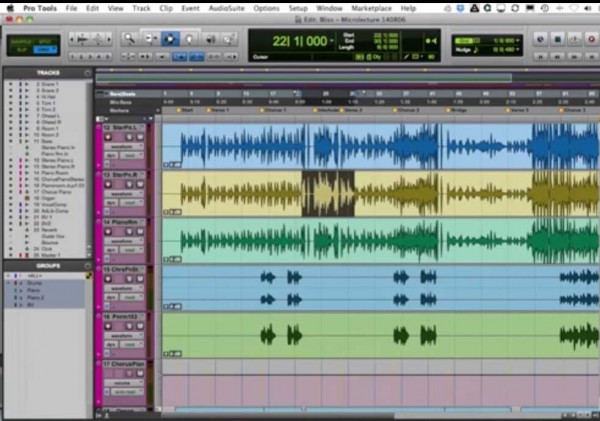Open the Marketplace menu
This screenshot has height=421, width=600.
coord(372,8)
